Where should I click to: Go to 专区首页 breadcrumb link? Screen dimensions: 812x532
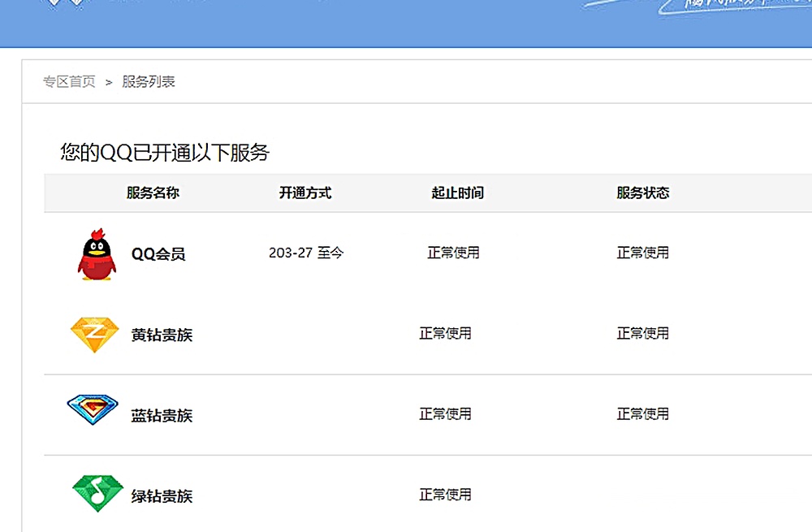point(69,82)
